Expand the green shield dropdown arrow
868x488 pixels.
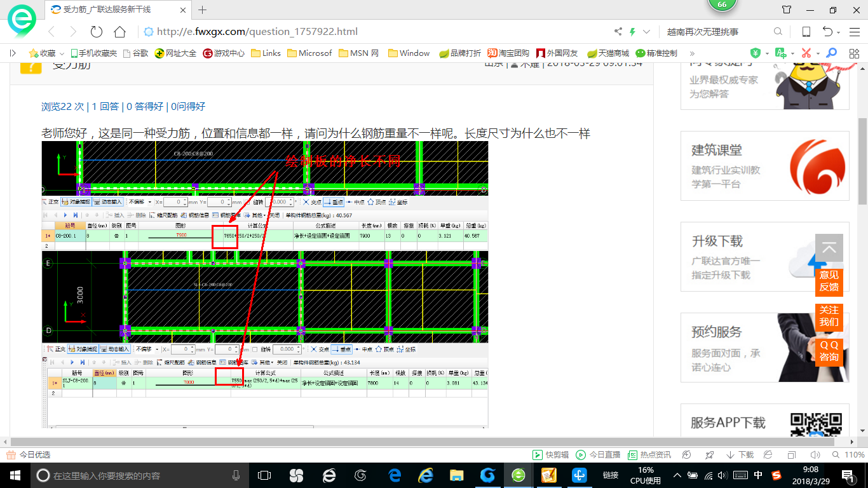(767, 53)
